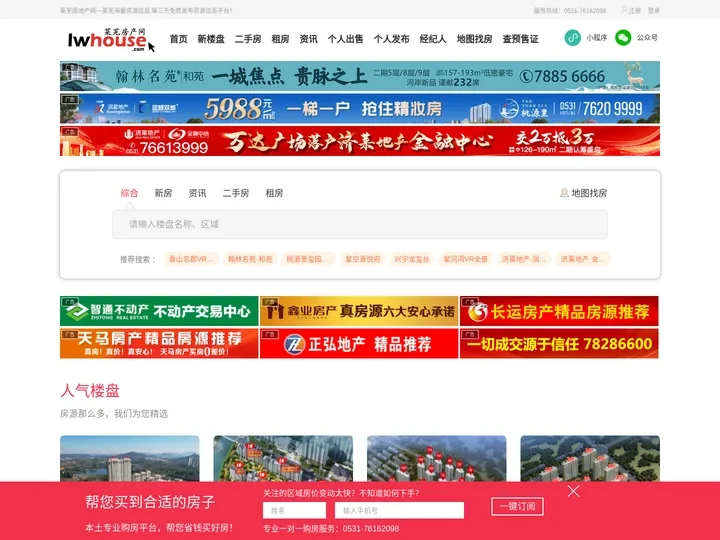Click the 兴宇龙玺台 recommended tag
Screen dimensions: 720x540
click(412, 259)
